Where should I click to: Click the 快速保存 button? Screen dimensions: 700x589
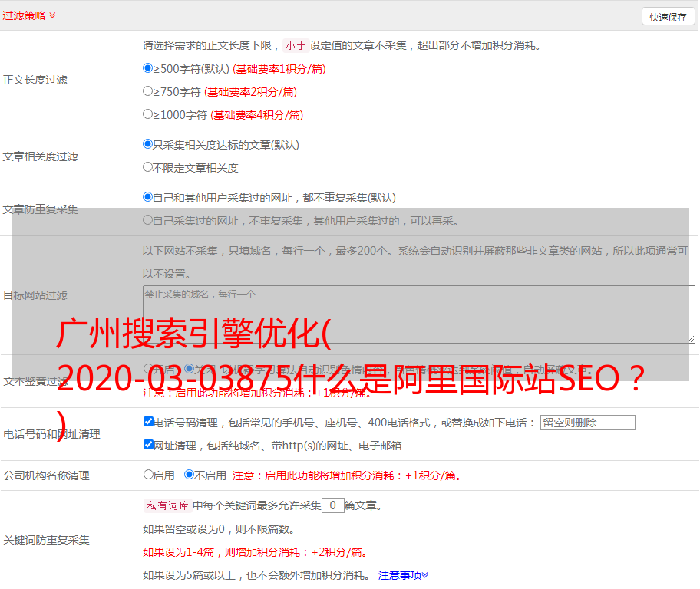click(668, 17)
